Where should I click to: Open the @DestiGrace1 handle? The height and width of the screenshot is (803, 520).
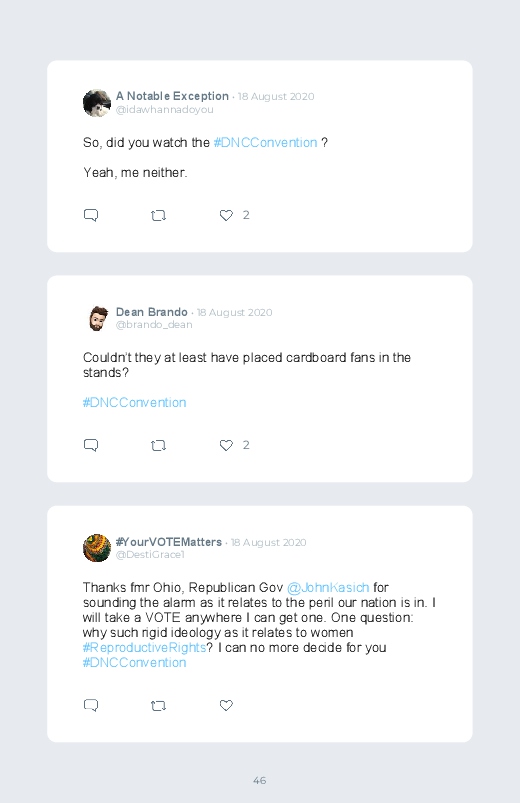pos(150,555)
